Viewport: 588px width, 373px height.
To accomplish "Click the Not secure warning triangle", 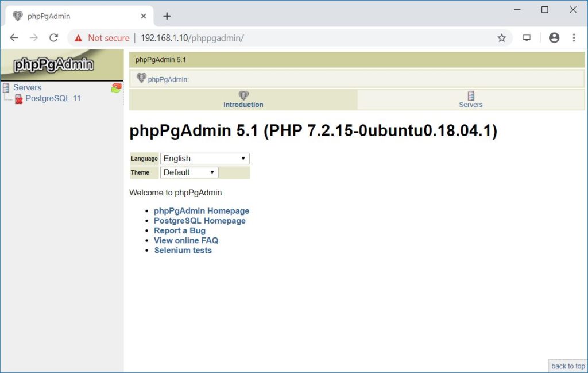I will point(78,38).
